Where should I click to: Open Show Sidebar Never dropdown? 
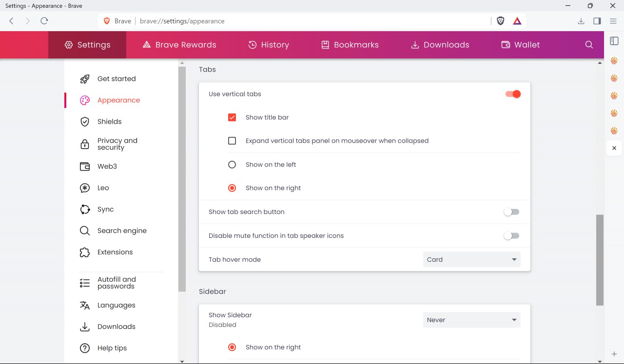pyautogui.click(x=471, y=320)
